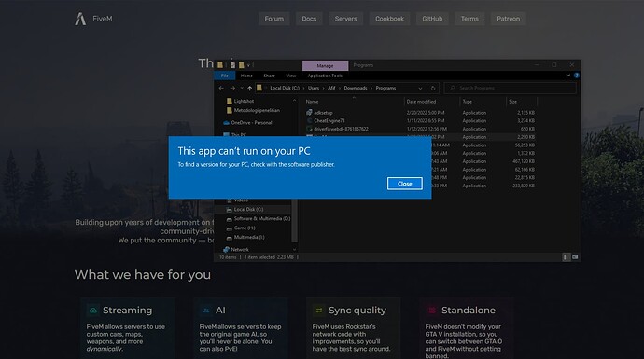Open the Application Tools ribbon tab
This screenshot has height=359, width=644.
coord(325,76)
